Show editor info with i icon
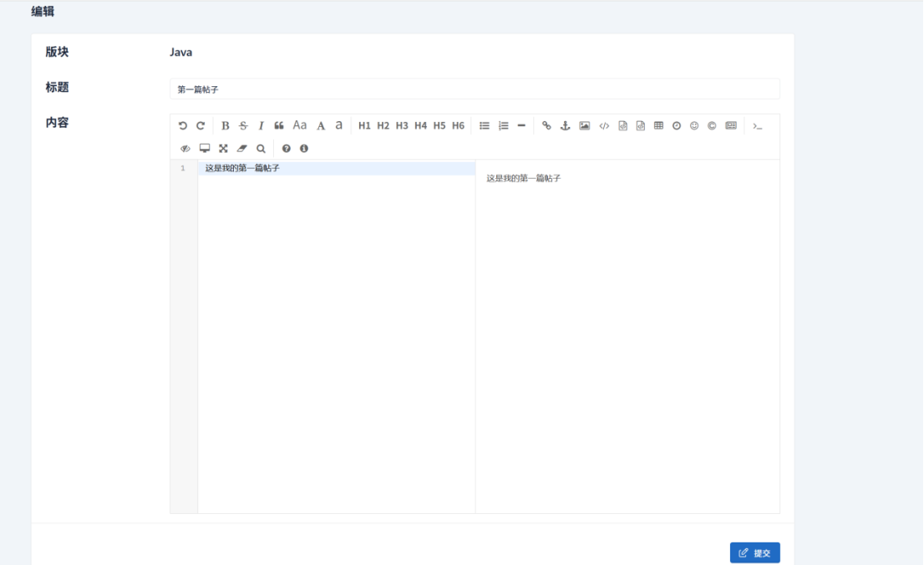The width and height of the screenshot is (924, 565). tap(304, 149)
